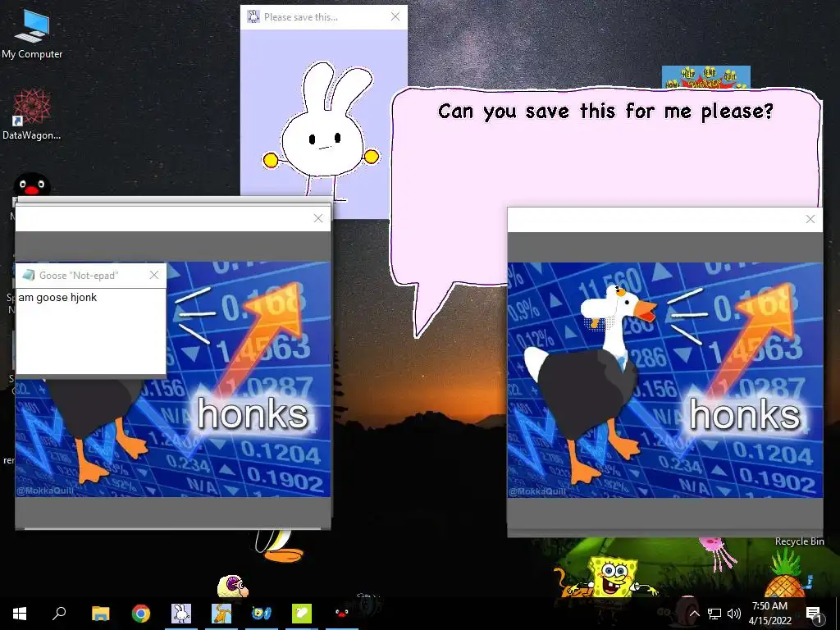Close the right honks meme window
840x630 pixels.
[810, 219]
